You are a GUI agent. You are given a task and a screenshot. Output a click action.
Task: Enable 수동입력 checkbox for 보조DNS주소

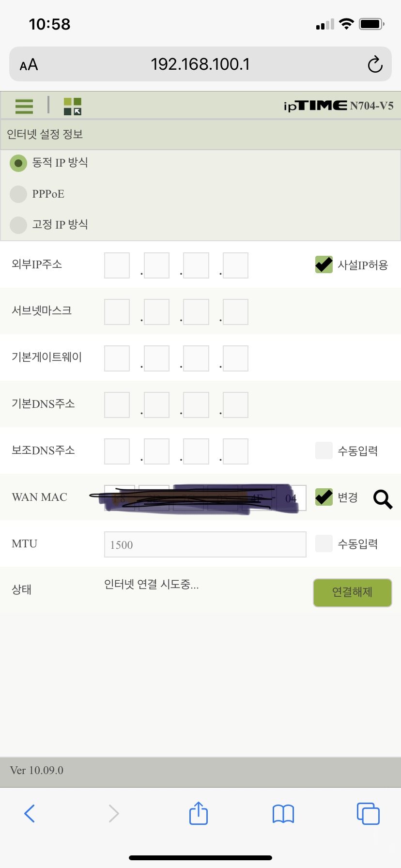click(x=324, y=450)
